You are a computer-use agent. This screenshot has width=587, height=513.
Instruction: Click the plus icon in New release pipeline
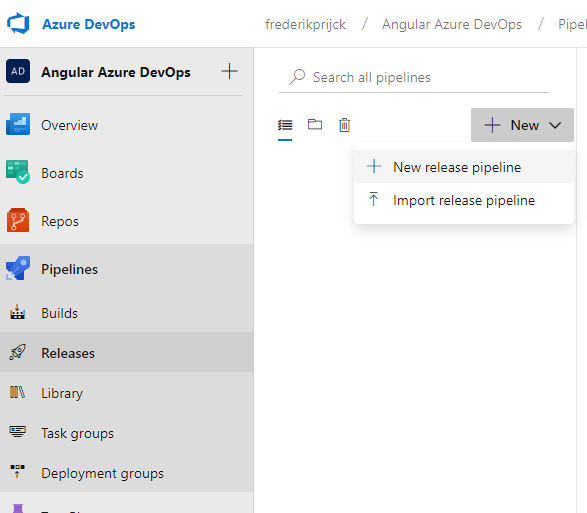[x=374, y=166]
